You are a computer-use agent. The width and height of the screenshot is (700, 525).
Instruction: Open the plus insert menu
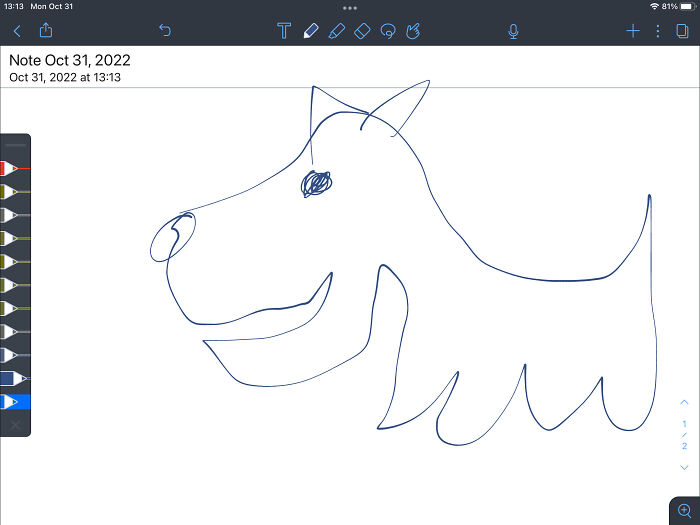click(632, 31)
